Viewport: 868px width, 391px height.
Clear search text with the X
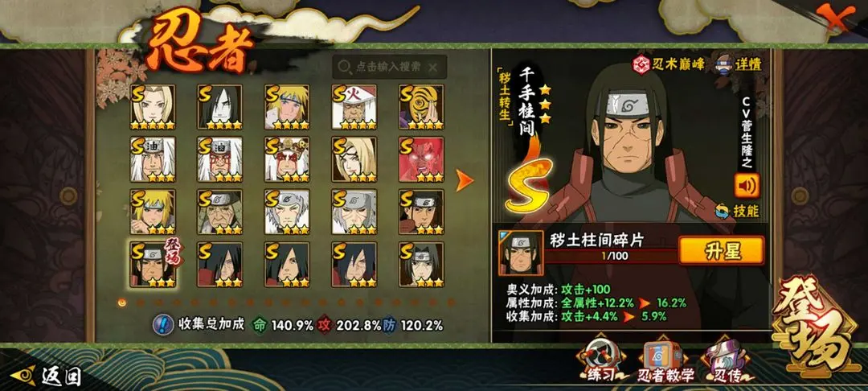(433, 68)
